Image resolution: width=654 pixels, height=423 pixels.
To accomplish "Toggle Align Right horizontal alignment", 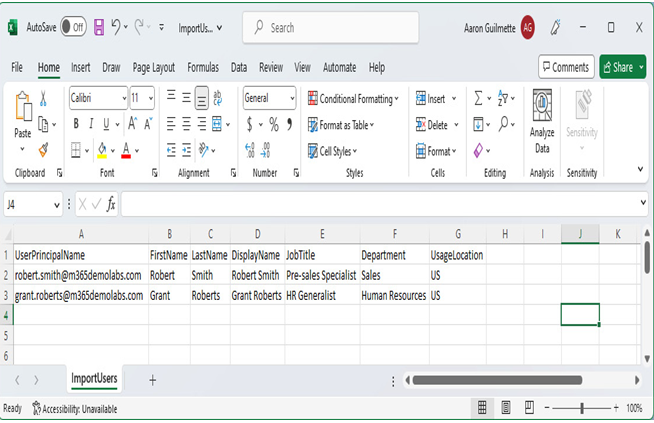I will [x=202, y=124].
